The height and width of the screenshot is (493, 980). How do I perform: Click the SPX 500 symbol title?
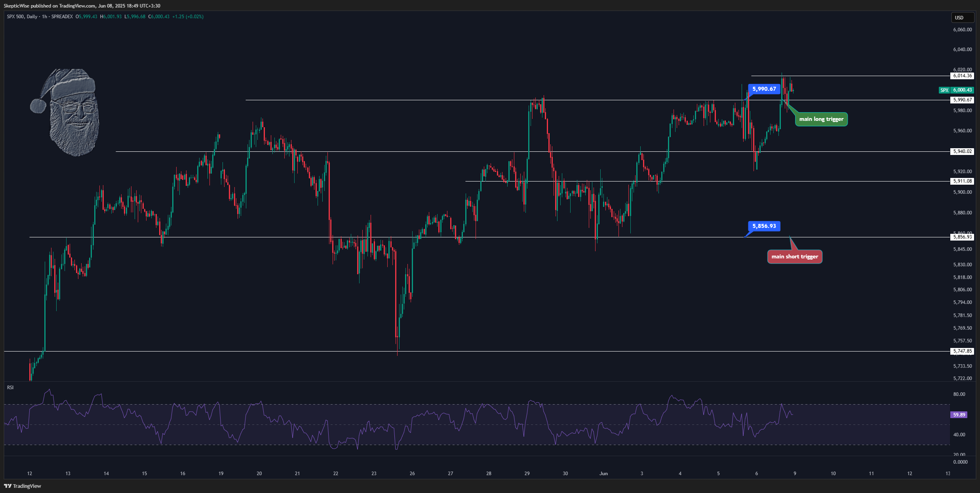click(15, 17)
